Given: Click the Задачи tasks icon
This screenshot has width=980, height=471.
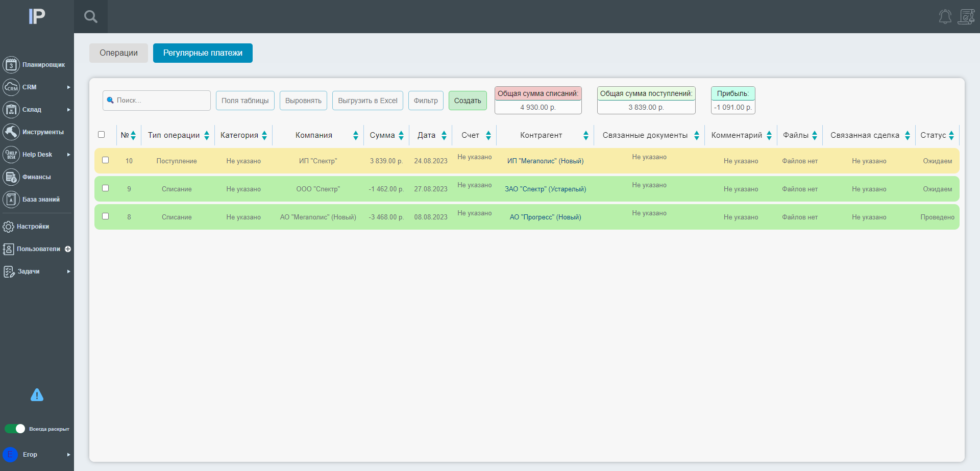Looking at the screenshot, I should [x=9, y=271].
